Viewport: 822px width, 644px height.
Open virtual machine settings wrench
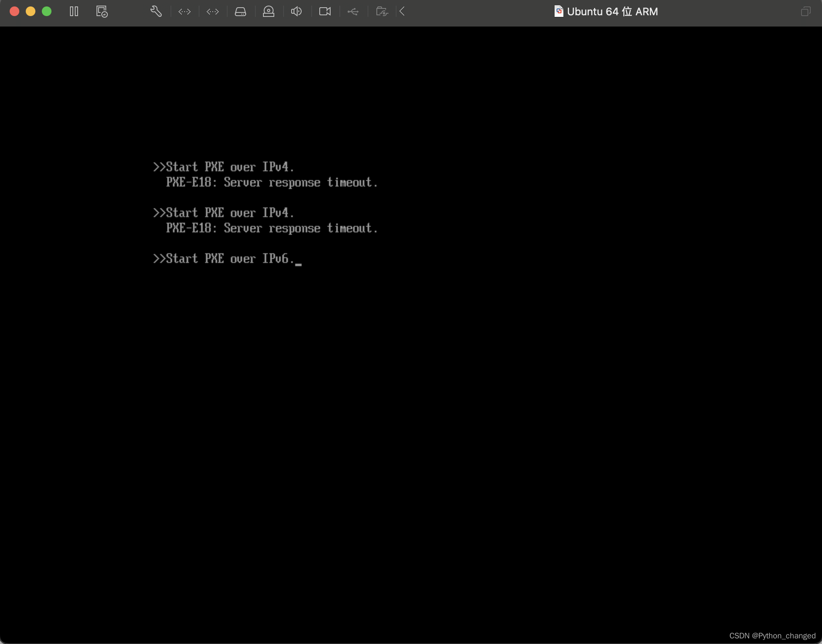click(x=156, y=11)
